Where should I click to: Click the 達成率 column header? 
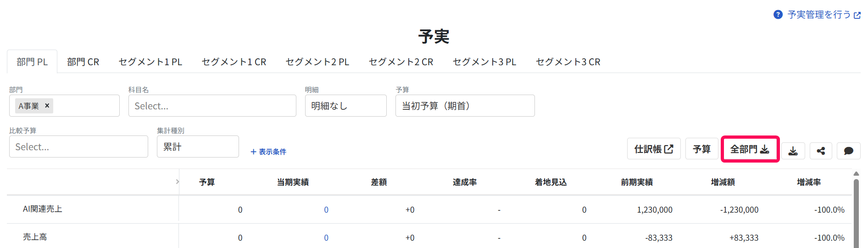coord(465,182)
